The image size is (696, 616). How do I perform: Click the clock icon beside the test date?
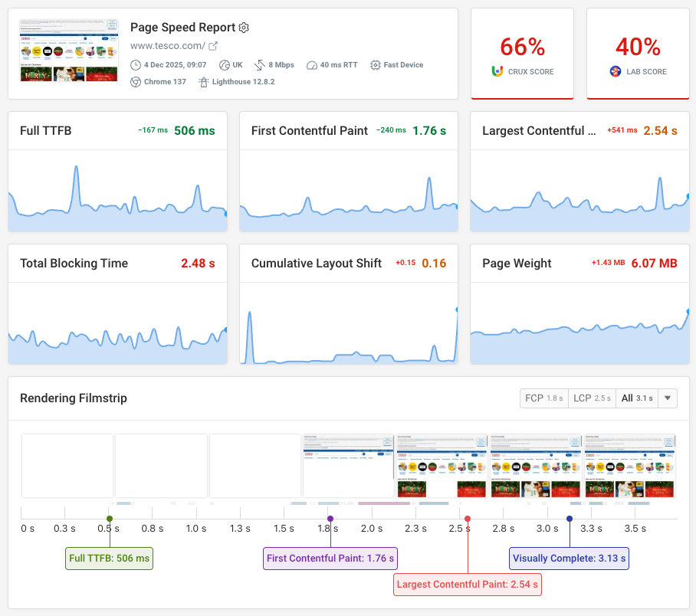(x=136, y=64)
